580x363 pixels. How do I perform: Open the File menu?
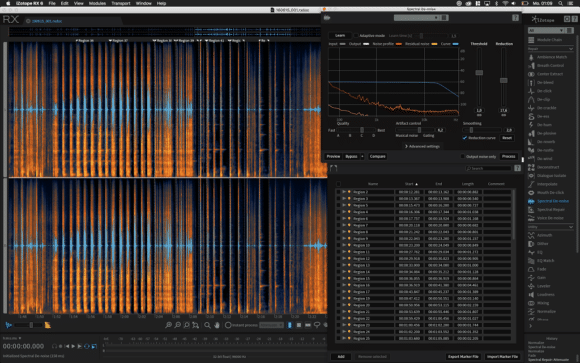pos(52,3)
